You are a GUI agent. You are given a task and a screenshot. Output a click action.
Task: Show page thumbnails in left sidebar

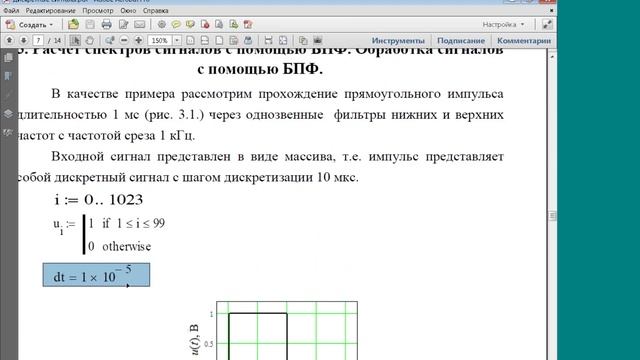point(8,58)
